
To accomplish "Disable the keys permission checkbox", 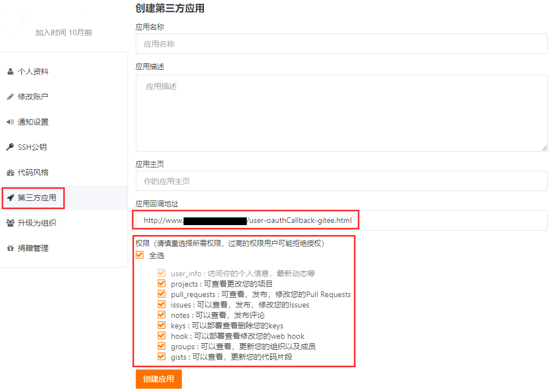I will pyautogui.click(x=162, y=325).
